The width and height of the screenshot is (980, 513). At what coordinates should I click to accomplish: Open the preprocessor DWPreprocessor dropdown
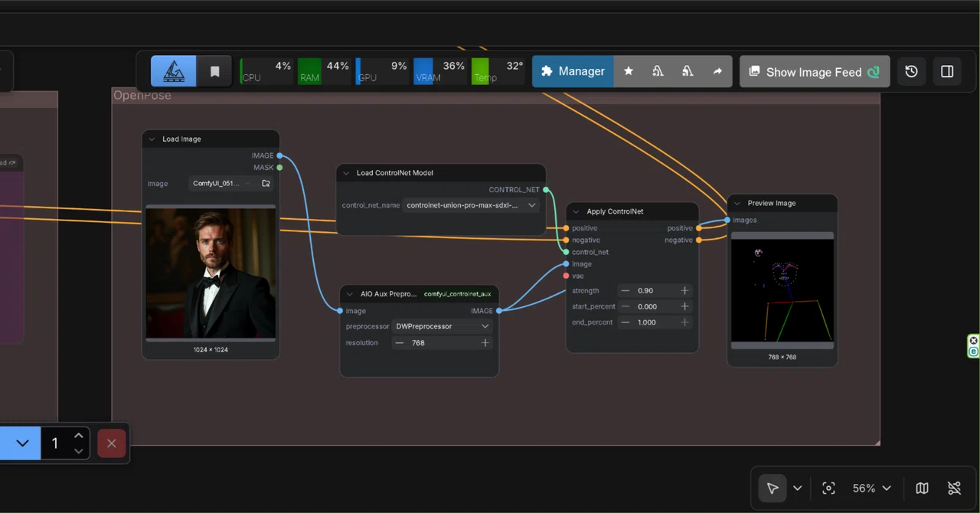442,326
